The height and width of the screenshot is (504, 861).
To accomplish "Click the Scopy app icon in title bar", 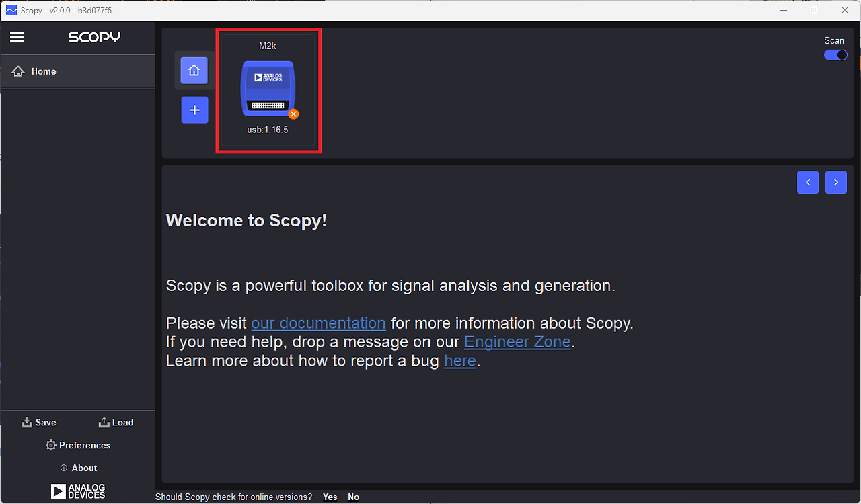I will coord(11,10).
